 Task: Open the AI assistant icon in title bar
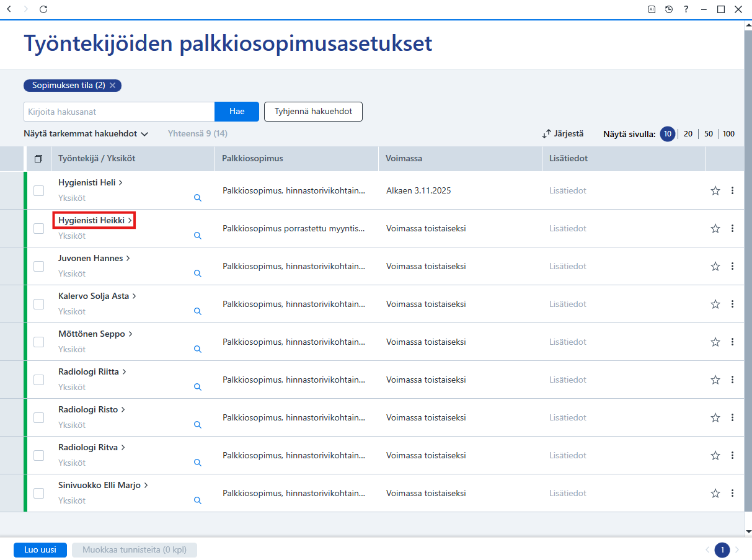(x=652, y=9)
